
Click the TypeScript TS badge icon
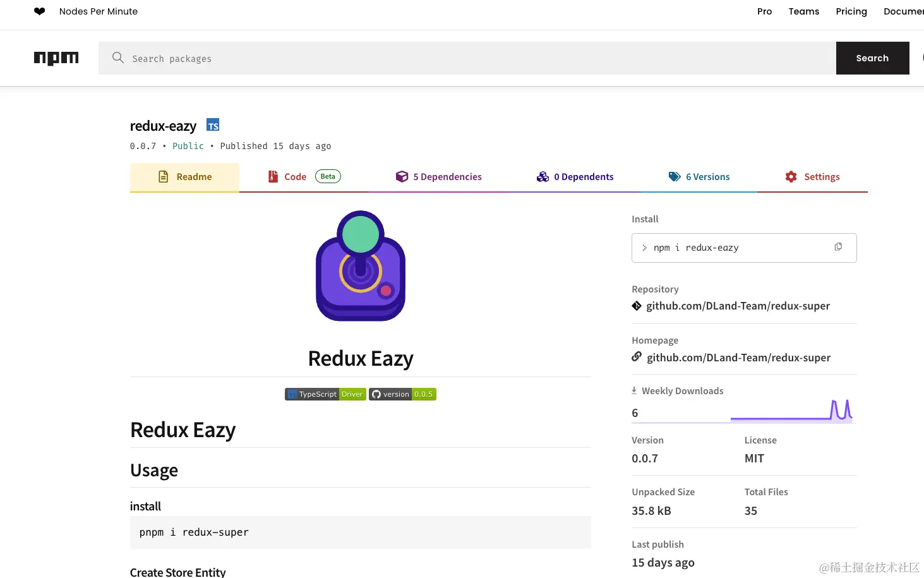[213, 125]
